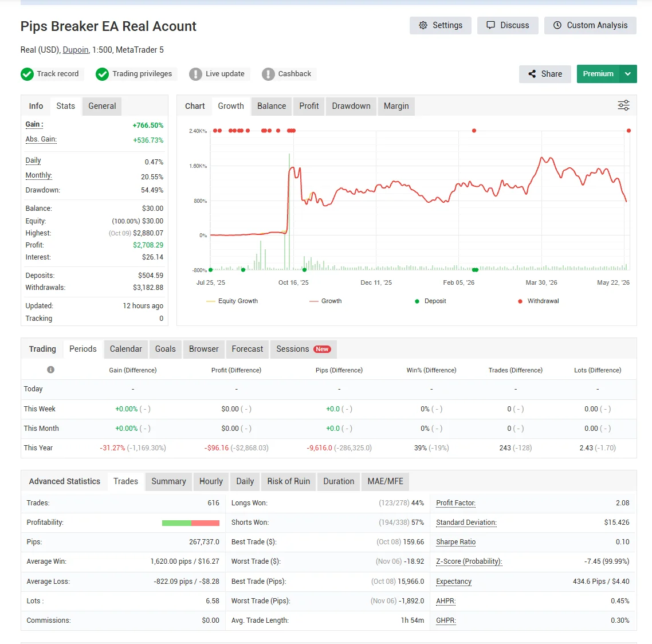This screenshot has width=652, height=644.
Task: Click the Profit Factor label link
Action: point(455,503)
